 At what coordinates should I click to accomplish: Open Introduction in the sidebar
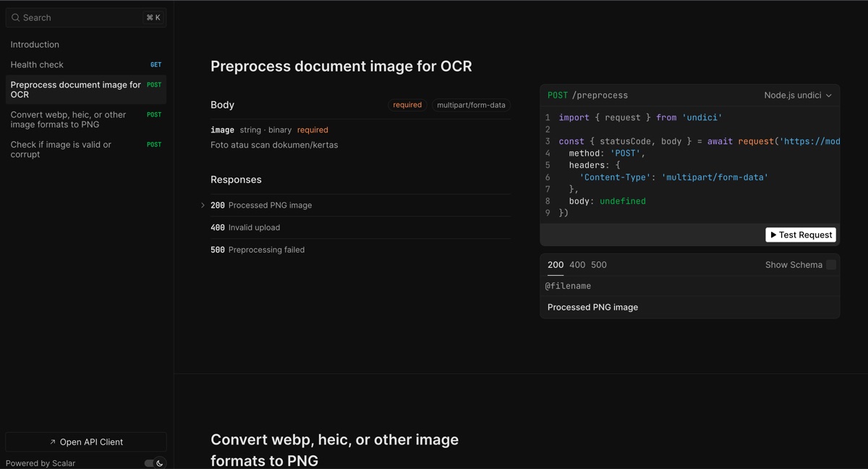coord(86,45)
